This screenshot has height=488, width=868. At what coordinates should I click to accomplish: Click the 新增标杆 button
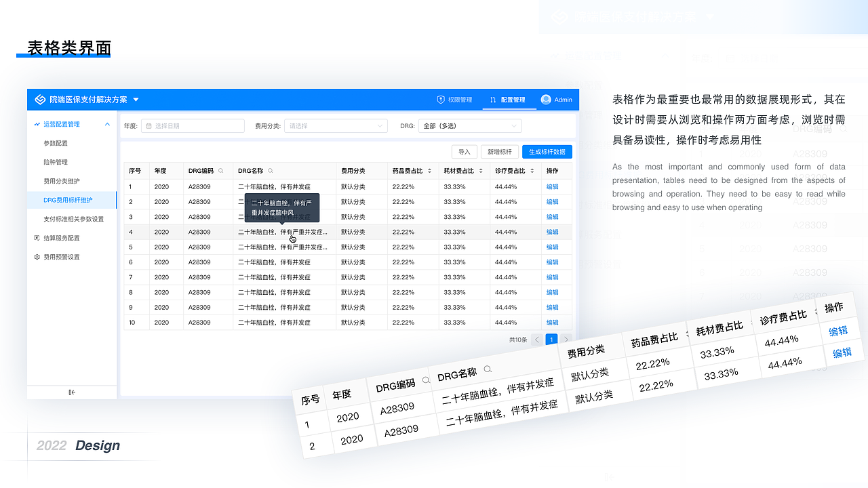(500, 152)
